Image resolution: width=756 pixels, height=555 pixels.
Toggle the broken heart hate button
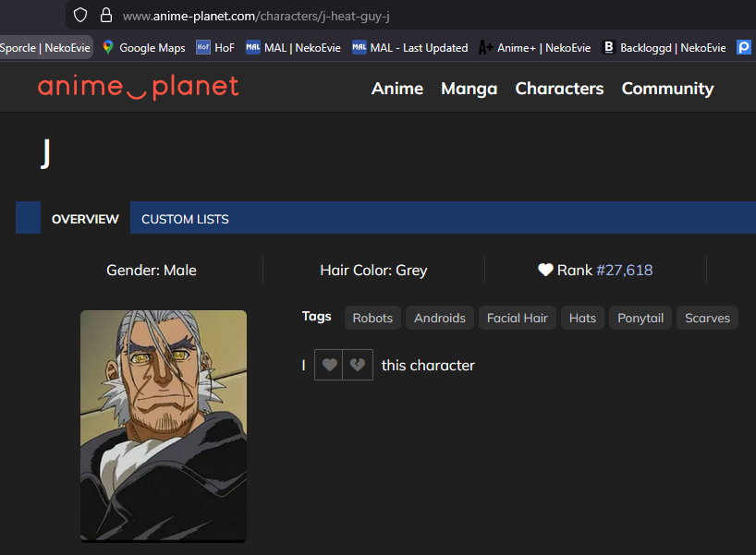click(x=358, y=365)
